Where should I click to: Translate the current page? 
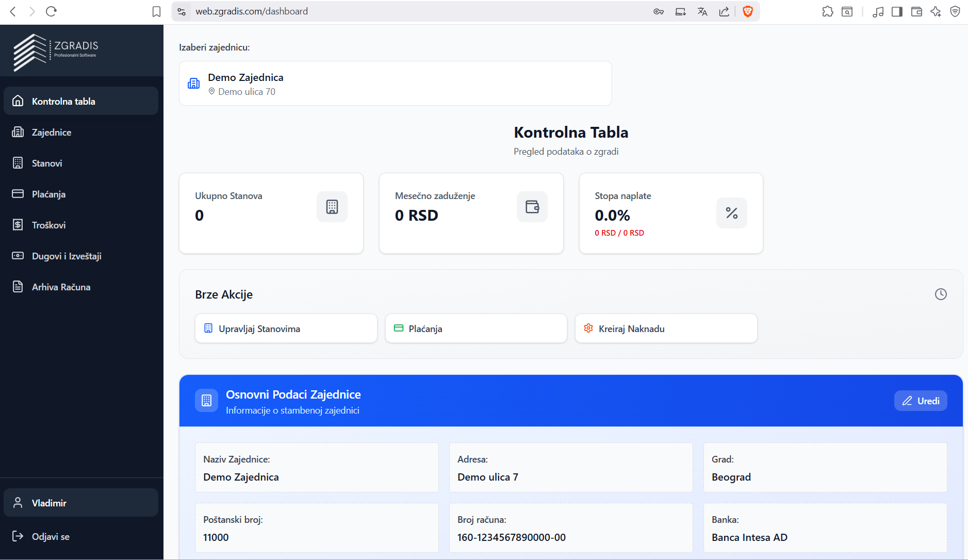click(702, 11)
